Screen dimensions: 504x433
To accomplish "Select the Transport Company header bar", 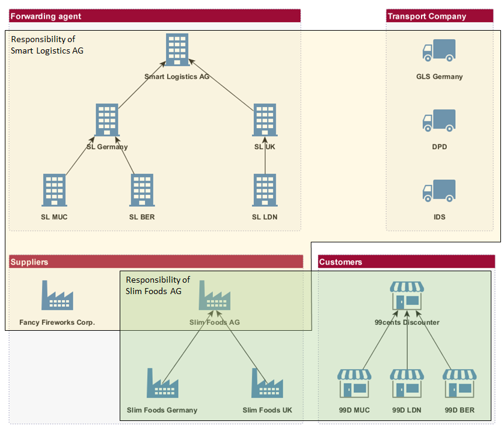I will click(x=440, y=16).
